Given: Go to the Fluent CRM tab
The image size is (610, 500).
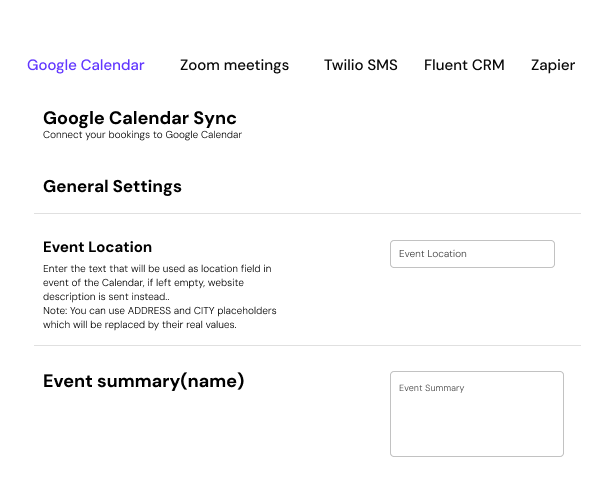Looking at the screenshot, I should tap(464, 65).
